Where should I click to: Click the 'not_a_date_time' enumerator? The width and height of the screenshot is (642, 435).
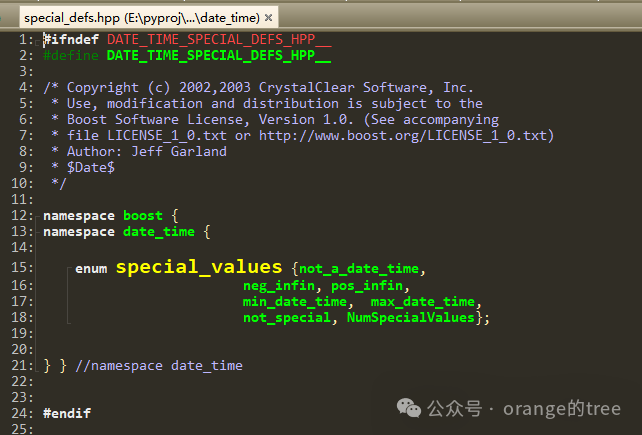pos(359,269)
